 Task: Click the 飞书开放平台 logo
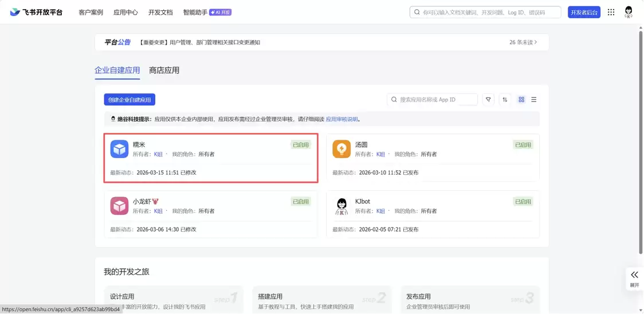(x=36, y=12)
